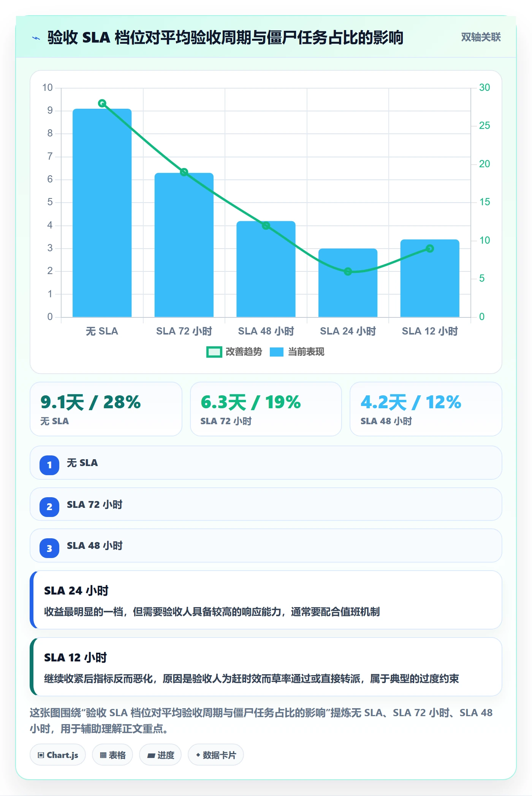This screenshot has height=796, width=532.
Task: Click the text about 继续收紧后指标反而恶化
Action: (x=252, y=679)
